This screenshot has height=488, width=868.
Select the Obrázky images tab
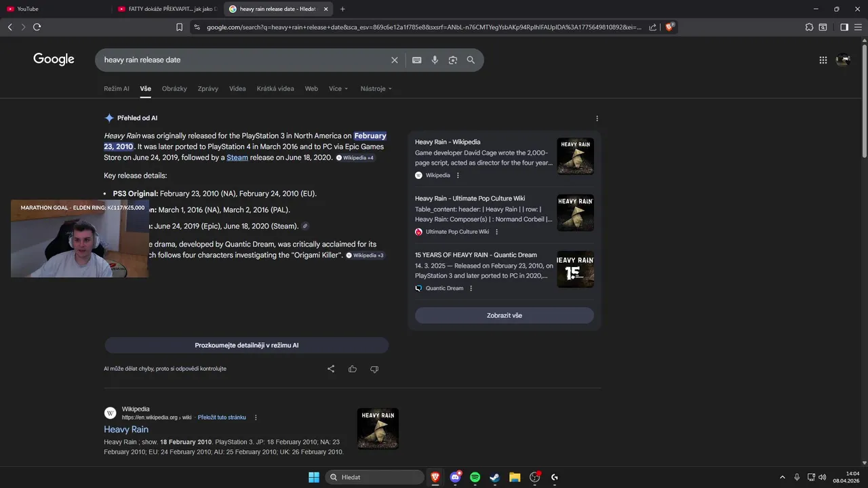click(174, 89)
